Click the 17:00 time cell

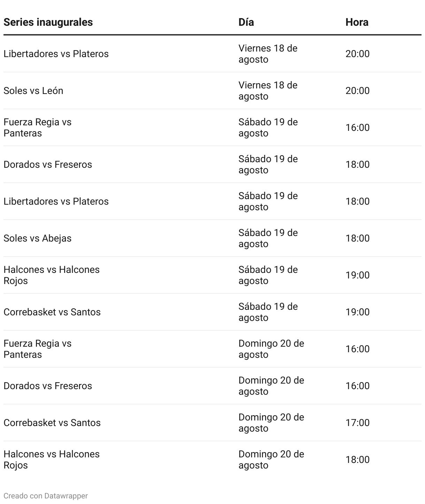coord(357,423)
